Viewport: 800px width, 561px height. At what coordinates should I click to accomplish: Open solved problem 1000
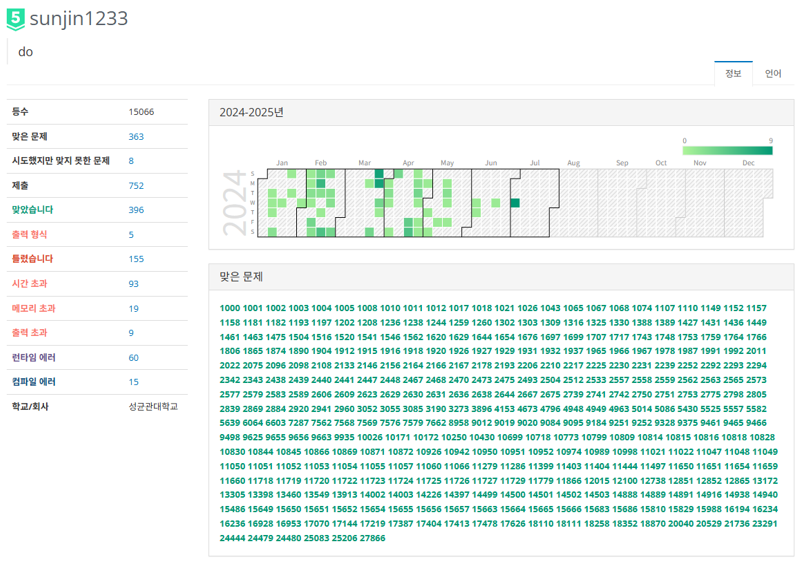[229, 308]
